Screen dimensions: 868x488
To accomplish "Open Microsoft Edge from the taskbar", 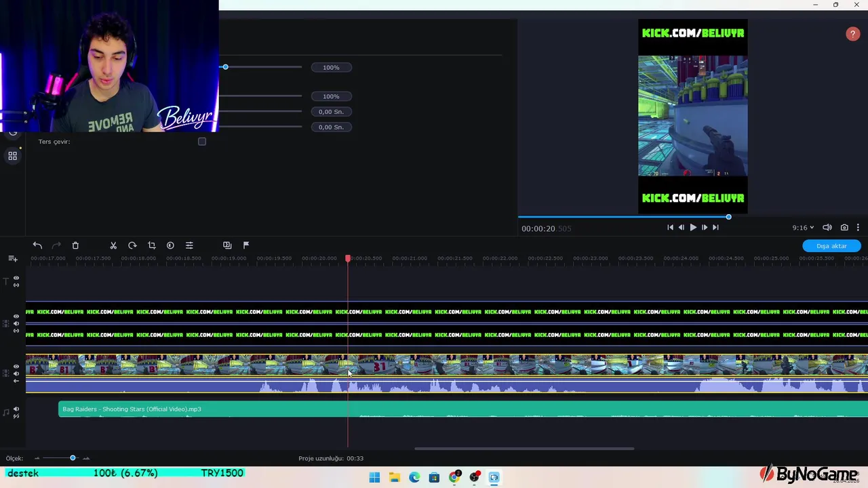I will [x=414, y=477].
